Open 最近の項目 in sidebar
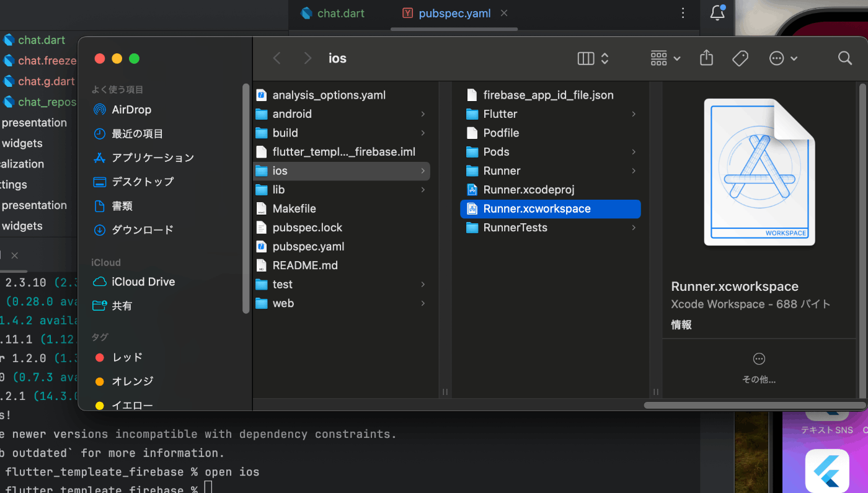 click(x=128, y=133)
